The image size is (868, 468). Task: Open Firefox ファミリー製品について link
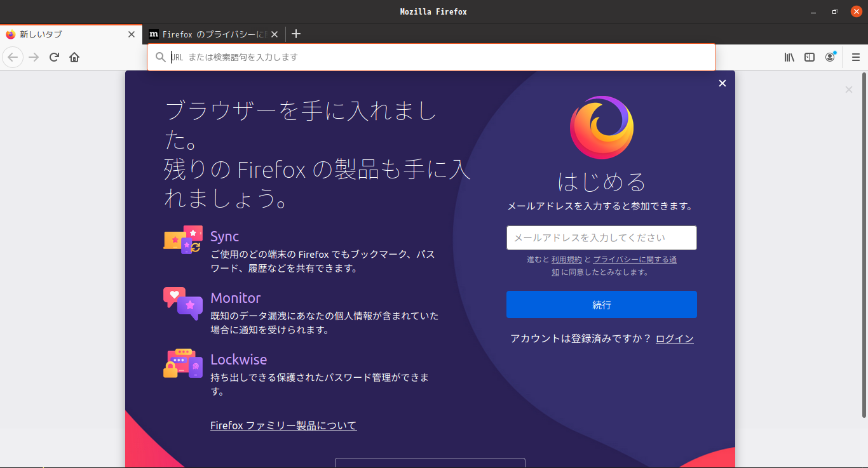point(283,425)
